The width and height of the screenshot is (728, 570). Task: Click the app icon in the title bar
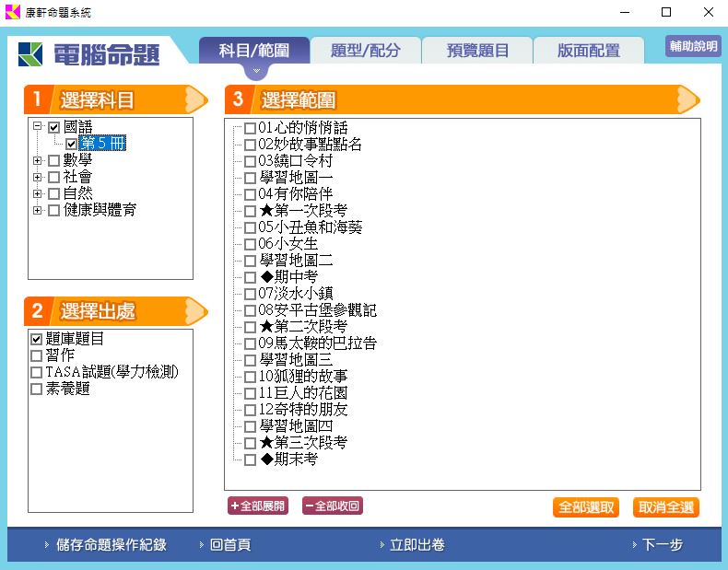pyautogui.click(x=13, y=12)
